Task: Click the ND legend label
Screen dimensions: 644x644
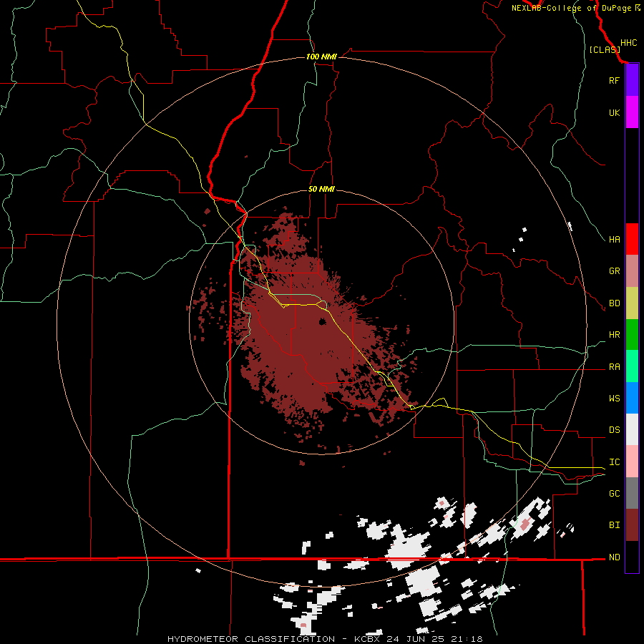Action: (614, 557)
